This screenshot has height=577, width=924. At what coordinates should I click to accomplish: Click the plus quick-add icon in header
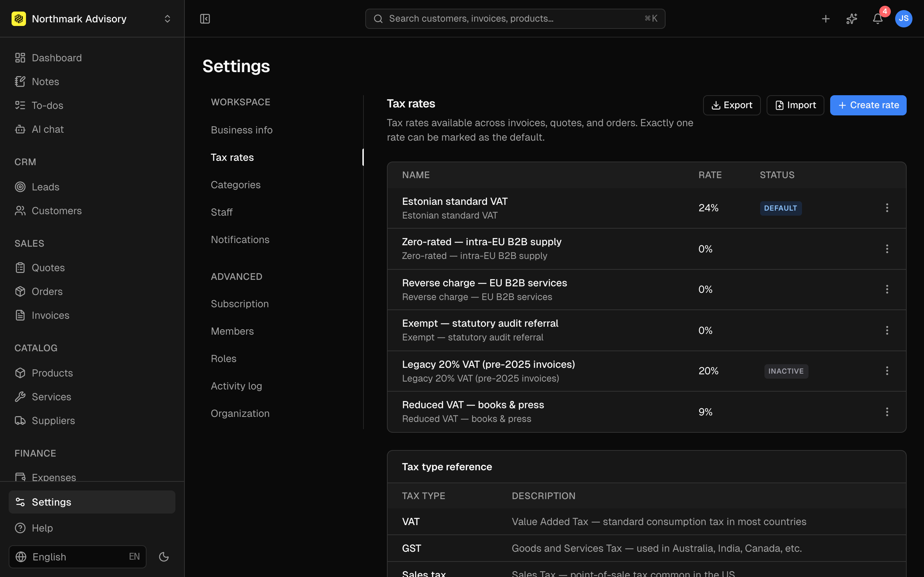click(x=825, y=19)
